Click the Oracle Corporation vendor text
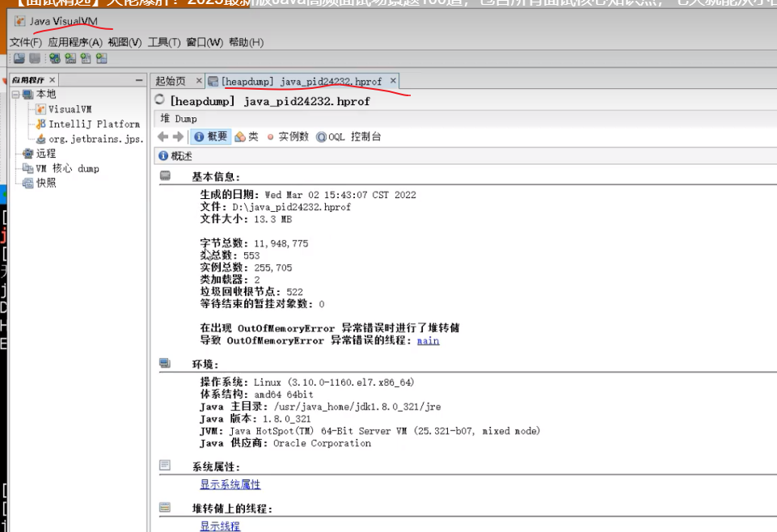The image size is (777, 532). coord(322,443)
